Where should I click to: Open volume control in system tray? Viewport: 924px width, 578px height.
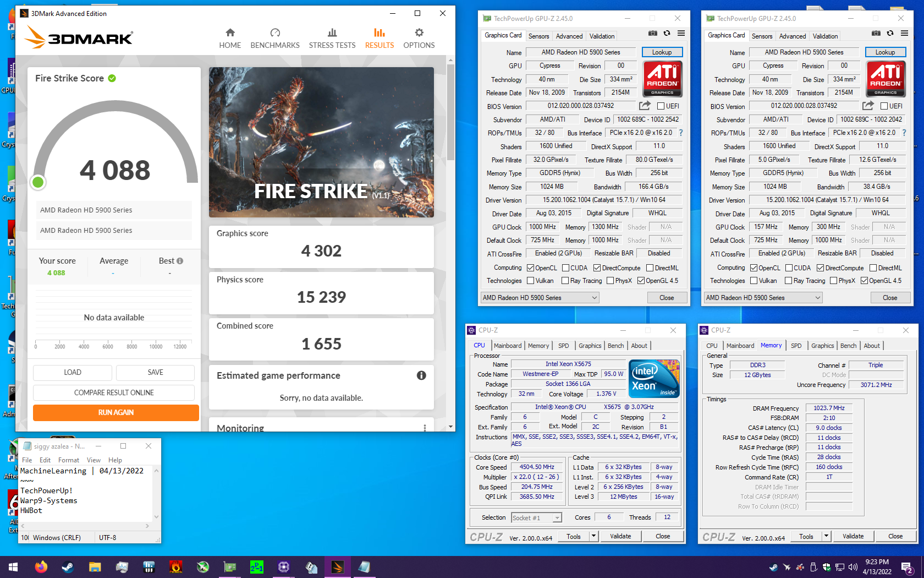pyautogui.click(x=853, y=567)
